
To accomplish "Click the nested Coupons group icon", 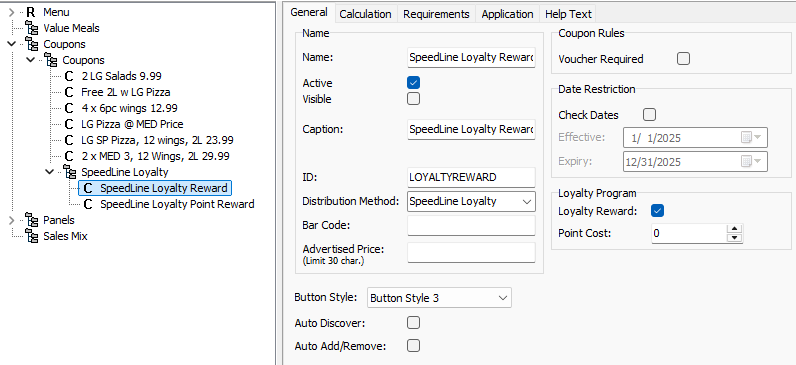I will [51, 60].
